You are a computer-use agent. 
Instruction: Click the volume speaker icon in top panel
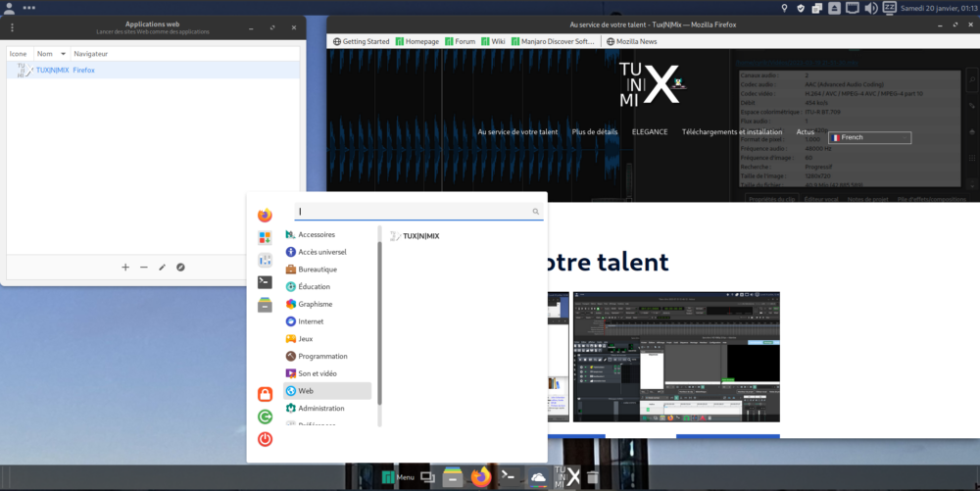[x=870, y=8]
